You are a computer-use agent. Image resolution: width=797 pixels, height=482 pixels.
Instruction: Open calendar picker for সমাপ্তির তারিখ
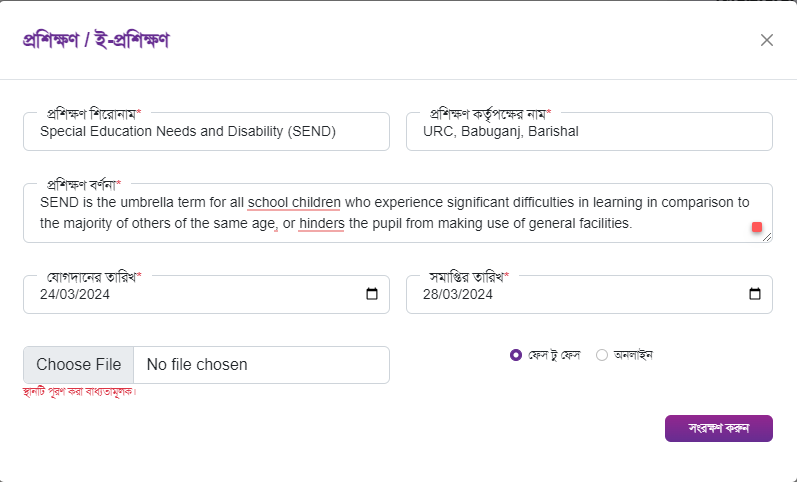pos(755,294)
